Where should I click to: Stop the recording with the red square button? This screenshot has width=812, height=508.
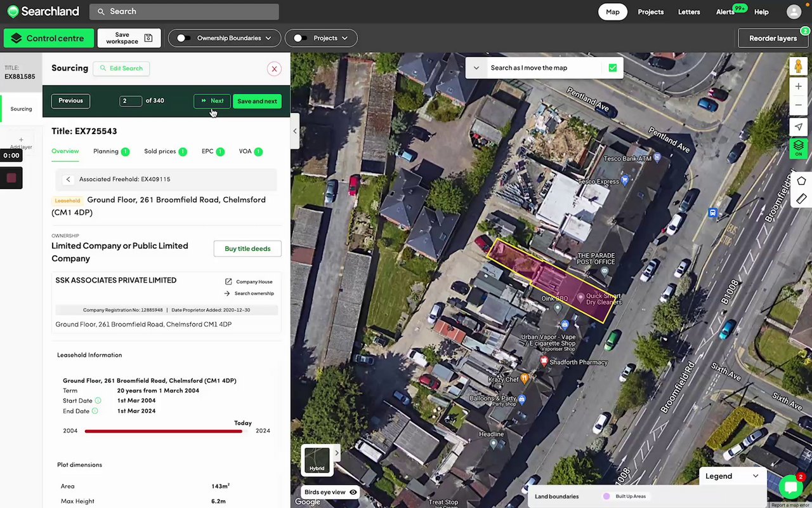pos(11,178)
